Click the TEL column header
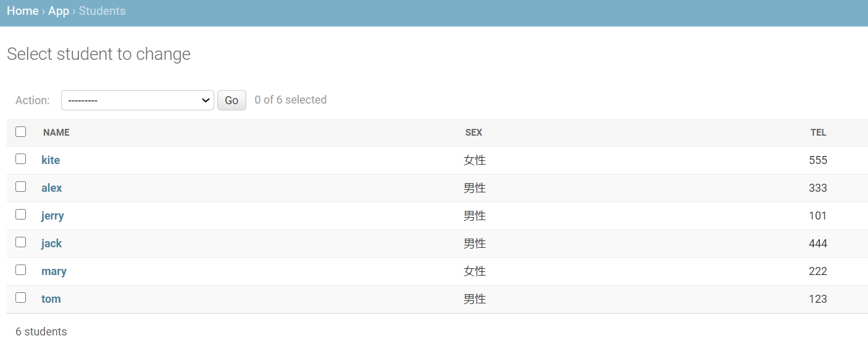 click(x=818, y=133)
